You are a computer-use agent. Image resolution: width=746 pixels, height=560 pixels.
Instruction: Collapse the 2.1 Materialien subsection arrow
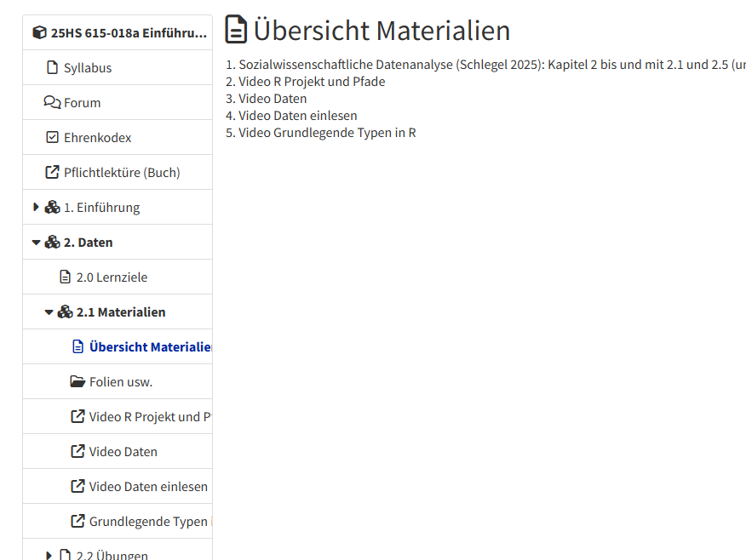(x=49, y=312)
